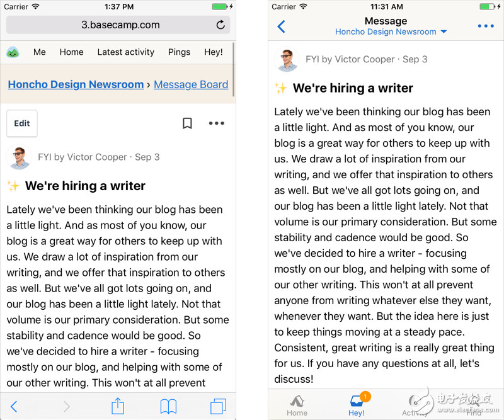Open Safari bookmarks book icon

[168, 406]
